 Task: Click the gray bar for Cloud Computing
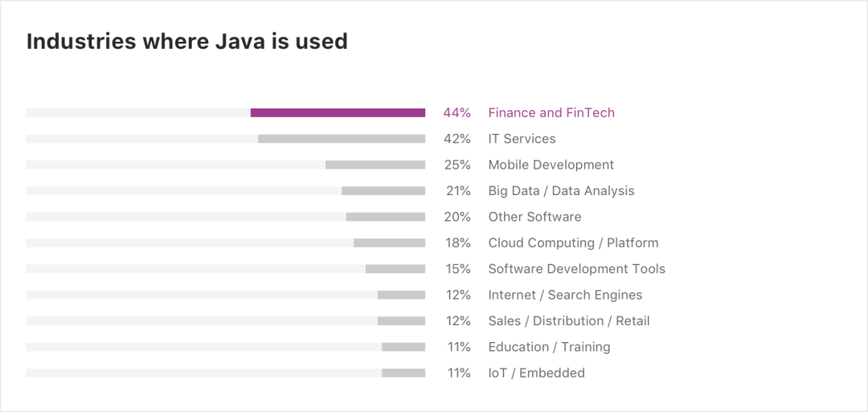click(389, 243)
